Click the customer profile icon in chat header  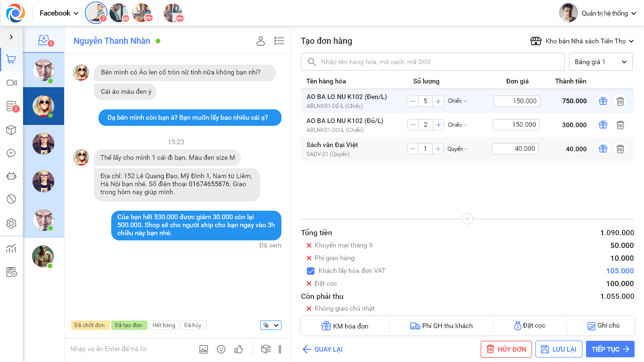[261, 41]
